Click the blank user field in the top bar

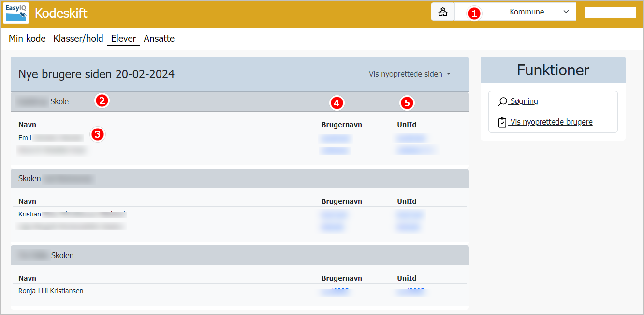point(610,13)
